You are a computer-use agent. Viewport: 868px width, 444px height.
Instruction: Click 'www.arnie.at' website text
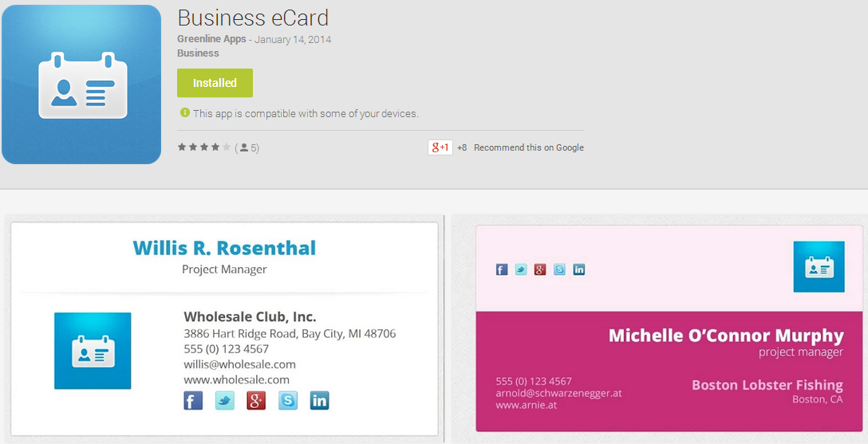click(527, 405)
